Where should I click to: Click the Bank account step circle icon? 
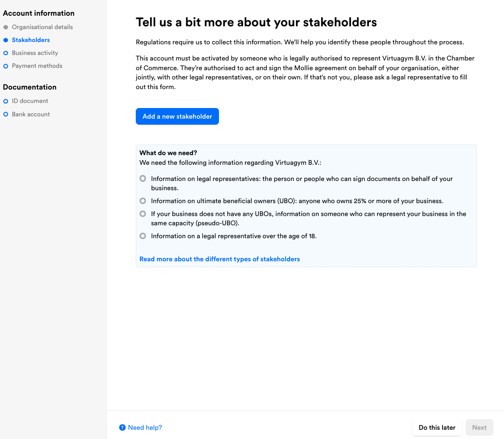pos(6,114)
